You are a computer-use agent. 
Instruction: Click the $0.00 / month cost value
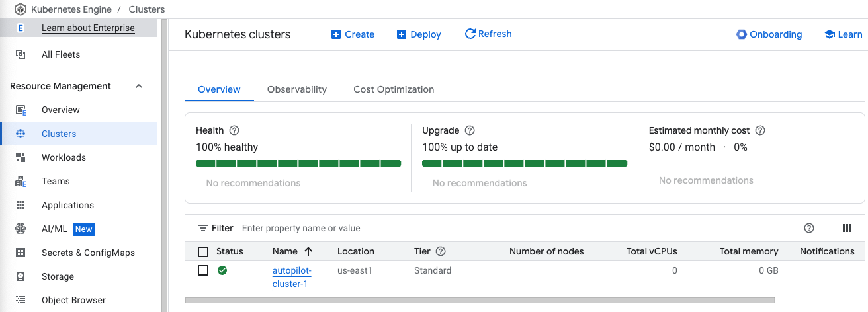tap(682, 147)
